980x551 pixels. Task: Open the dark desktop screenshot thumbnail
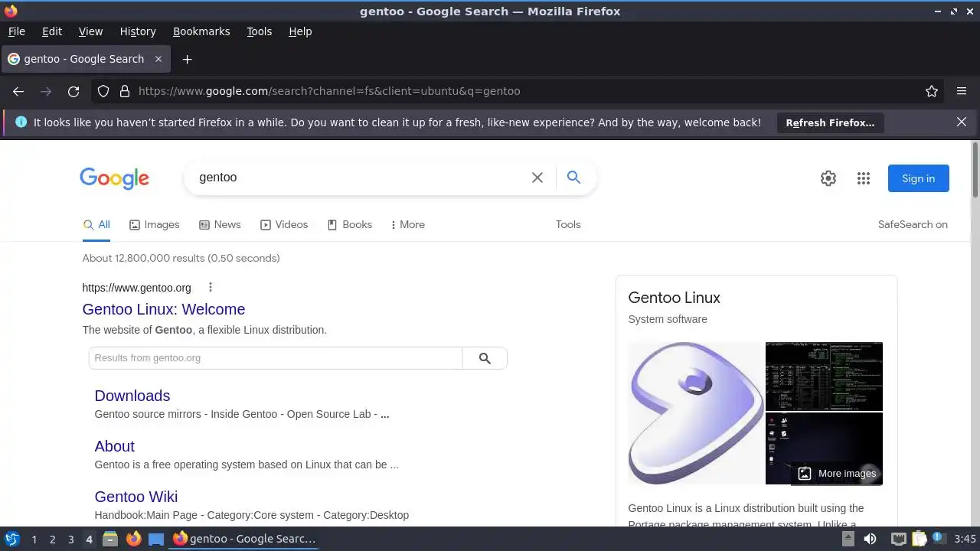click(824, 448)
